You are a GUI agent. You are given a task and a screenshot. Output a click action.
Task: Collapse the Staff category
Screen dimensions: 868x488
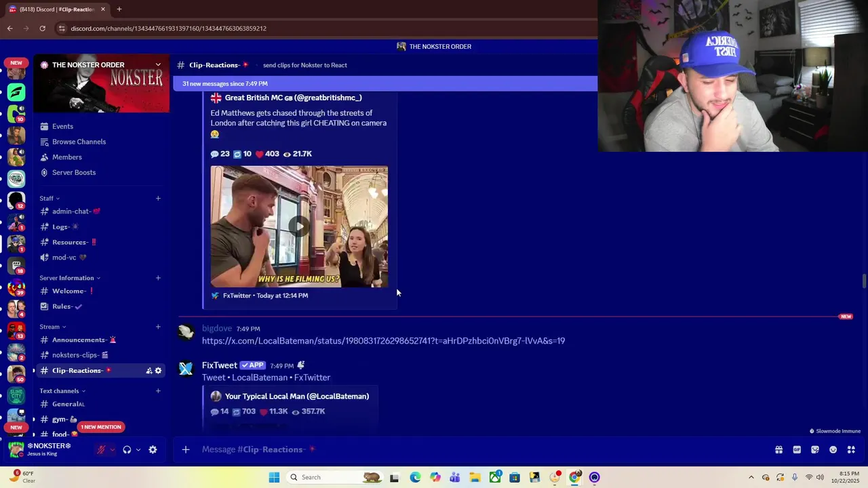click(50, 199)
